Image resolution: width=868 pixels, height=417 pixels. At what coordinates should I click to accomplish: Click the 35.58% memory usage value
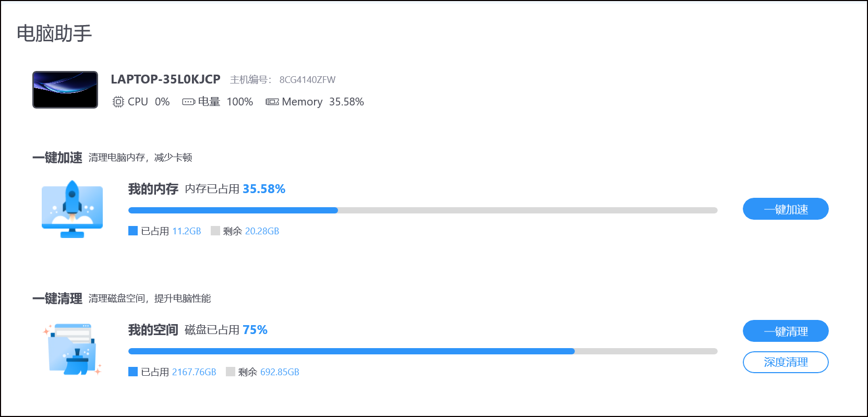(x=264, y=189)
